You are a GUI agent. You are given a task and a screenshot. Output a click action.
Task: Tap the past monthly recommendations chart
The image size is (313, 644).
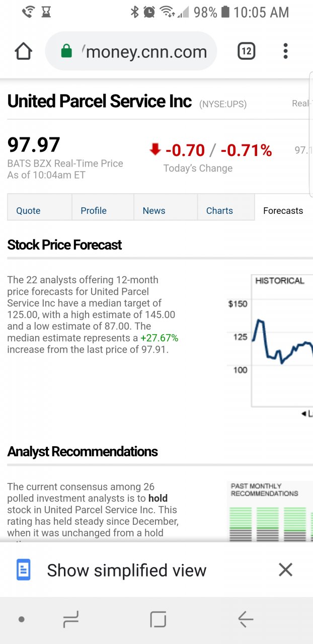coord(270,511)
